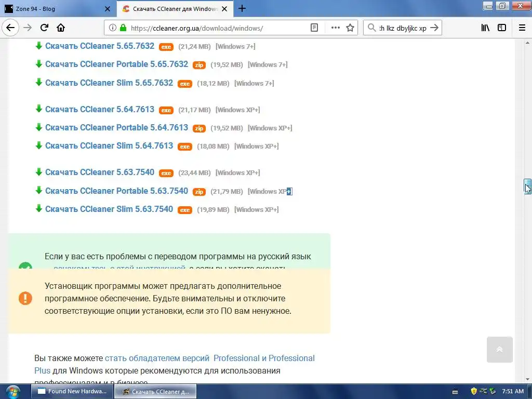Click the green secure padlock icon
This screenshot has width=532, height=399.
[123, 28]
